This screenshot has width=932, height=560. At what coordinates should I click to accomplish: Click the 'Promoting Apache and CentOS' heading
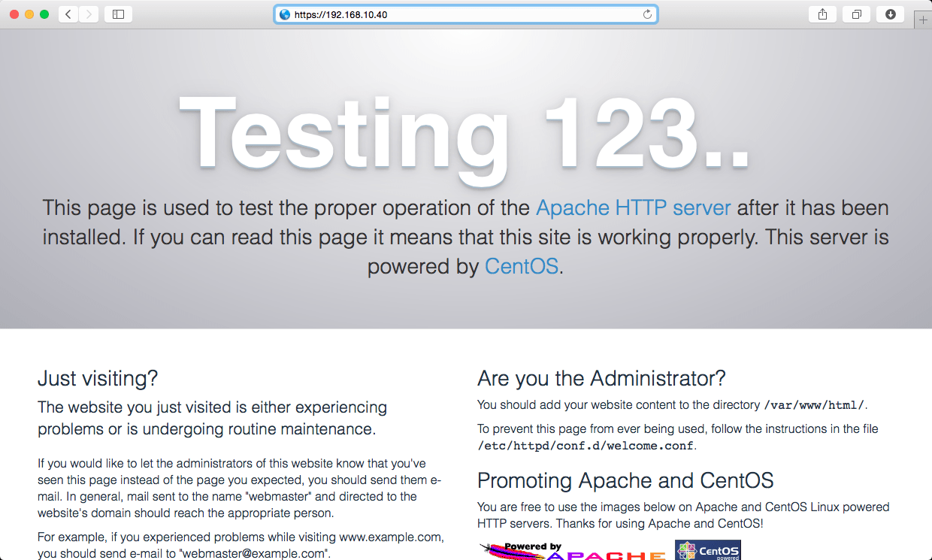[625, 480]
